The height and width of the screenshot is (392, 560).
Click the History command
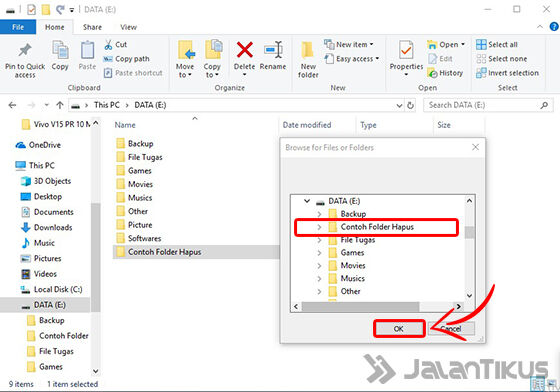(x=445, y=73)
